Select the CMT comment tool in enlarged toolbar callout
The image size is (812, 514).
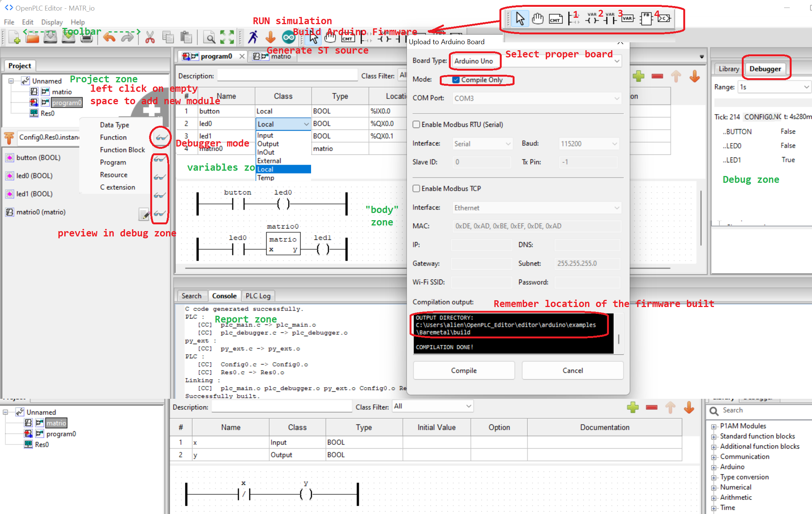pos(555,19)
